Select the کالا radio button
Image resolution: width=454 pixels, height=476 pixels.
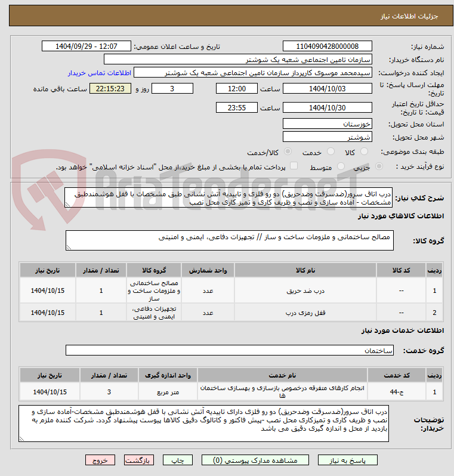coord(364,152)
